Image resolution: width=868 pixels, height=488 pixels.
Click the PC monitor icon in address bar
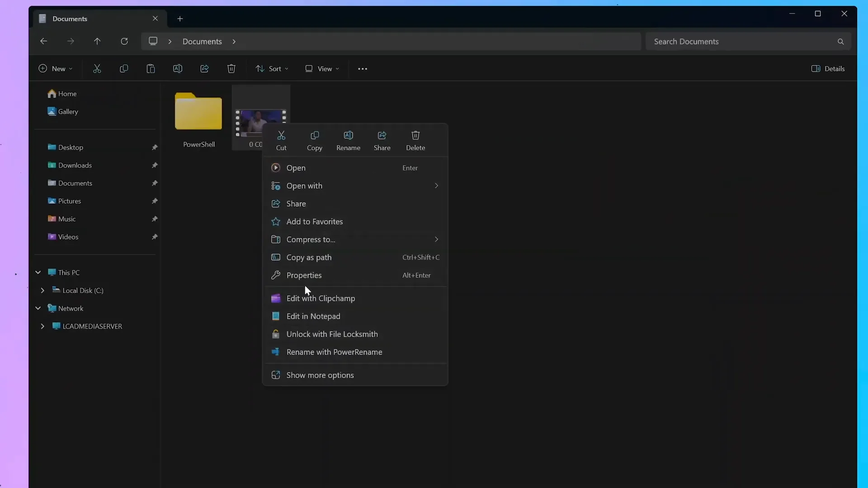click(x=153, y=41)
